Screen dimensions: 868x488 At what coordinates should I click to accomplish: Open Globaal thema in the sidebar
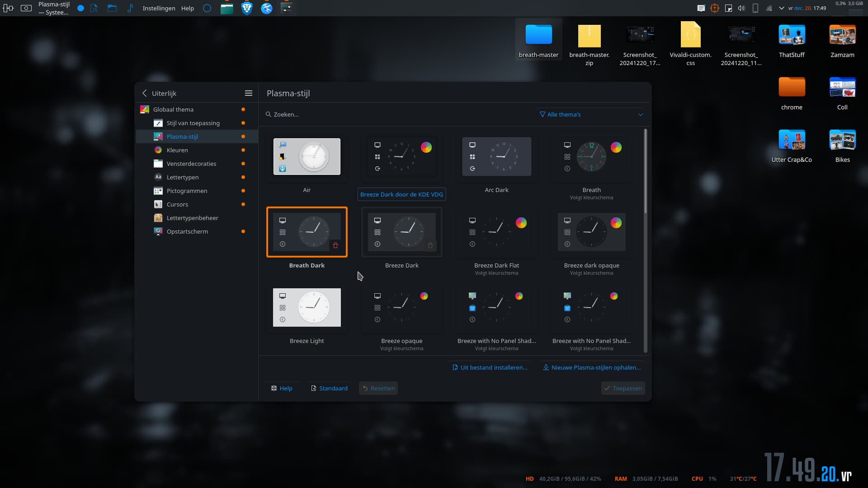197,109
